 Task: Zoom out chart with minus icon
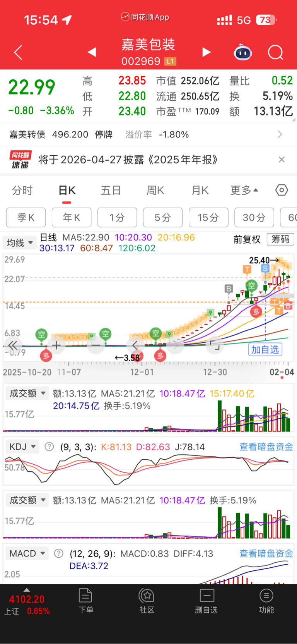96,345
